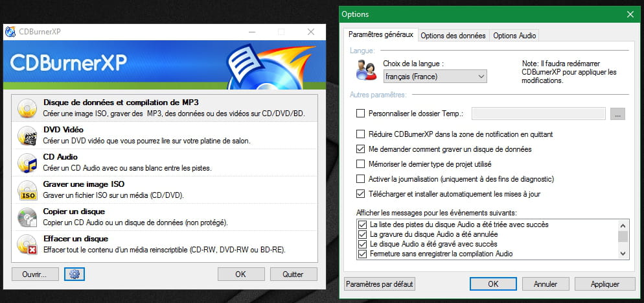The width and height of the screenshot is (644, 303).
Task: Open settings with the gear icon button
Action: tap(75, 274)
